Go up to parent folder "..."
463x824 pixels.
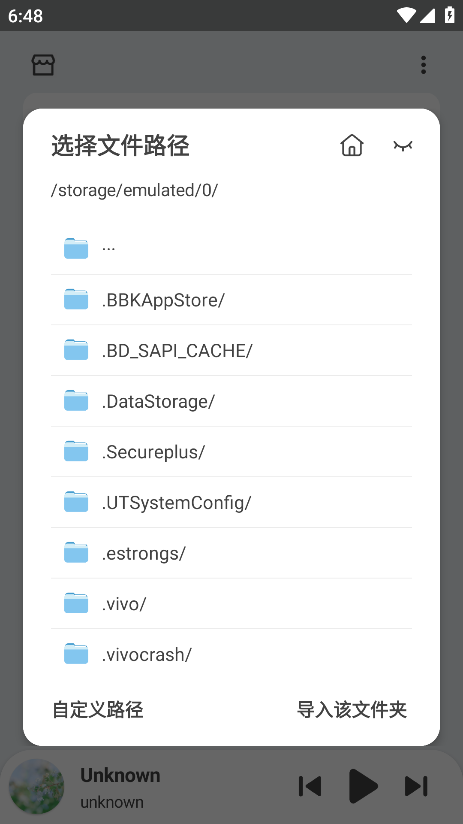click(231, 248)
